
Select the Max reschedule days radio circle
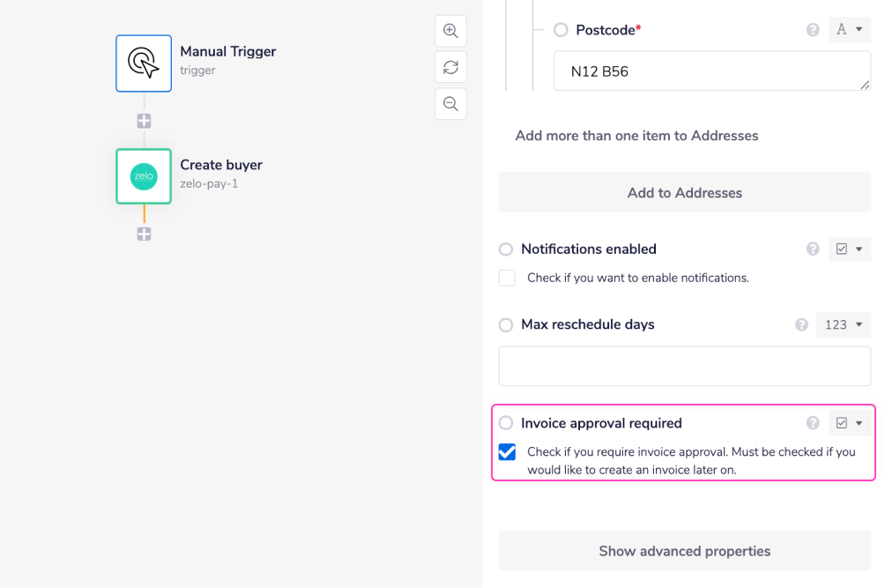point(506,325)
